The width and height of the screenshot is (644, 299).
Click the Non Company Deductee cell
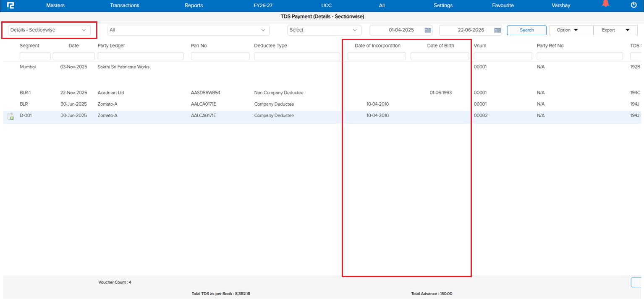(279, 93)
